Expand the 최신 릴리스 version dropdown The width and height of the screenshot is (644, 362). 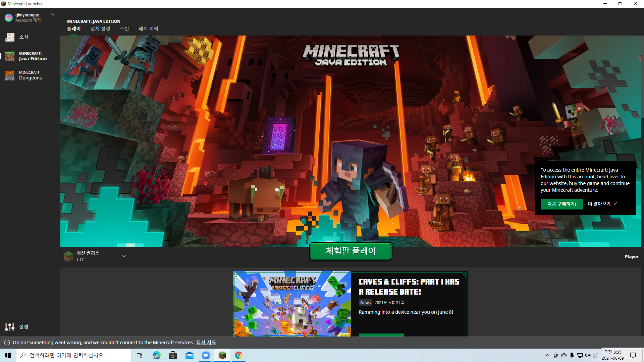point(124,256)
